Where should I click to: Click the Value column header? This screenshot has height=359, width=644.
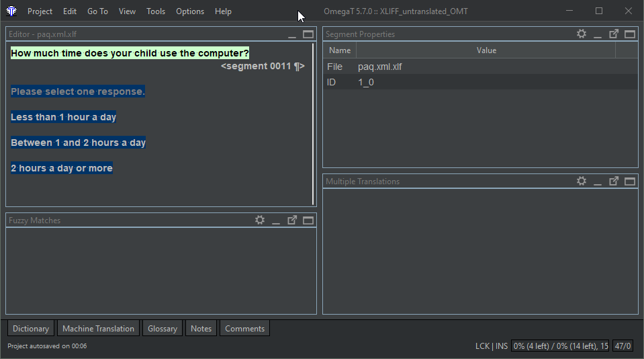point(486,50)
